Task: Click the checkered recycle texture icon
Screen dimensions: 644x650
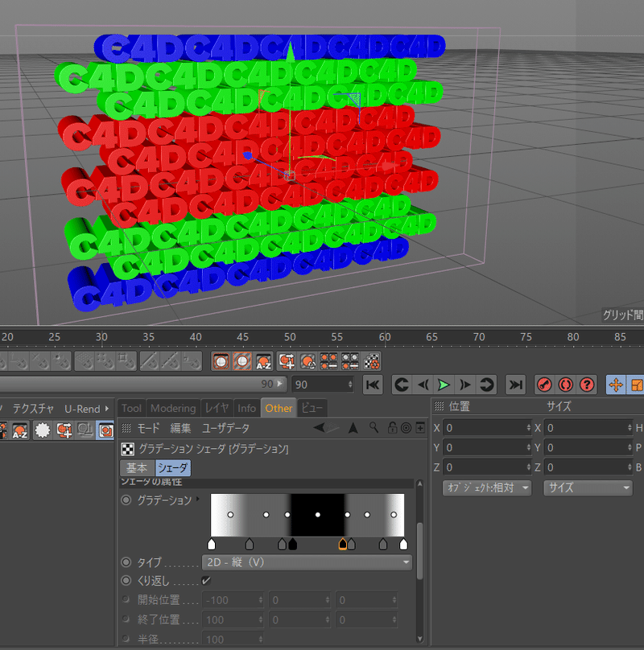Action: (x=372, y=361)
